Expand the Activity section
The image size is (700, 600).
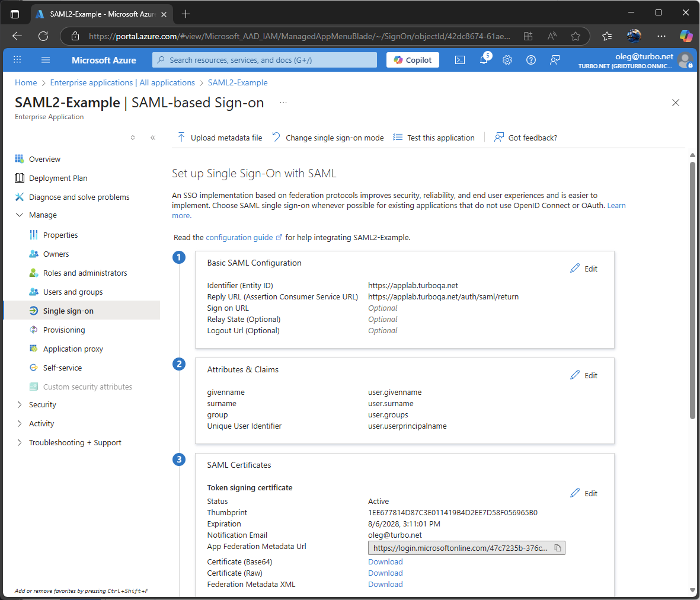pyautogui.click(x=42, y=423)
